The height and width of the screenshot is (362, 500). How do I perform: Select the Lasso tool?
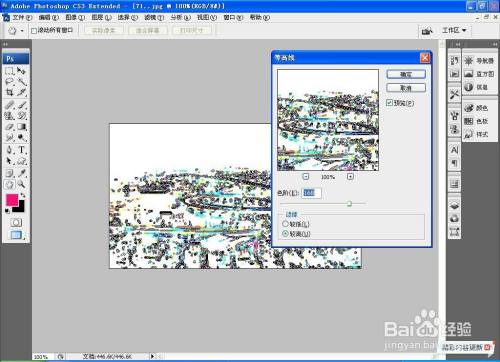(9, 81)
